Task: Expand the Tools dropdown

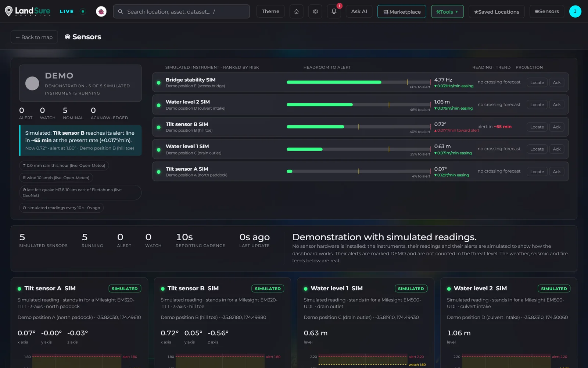Action: click(447, 12)
